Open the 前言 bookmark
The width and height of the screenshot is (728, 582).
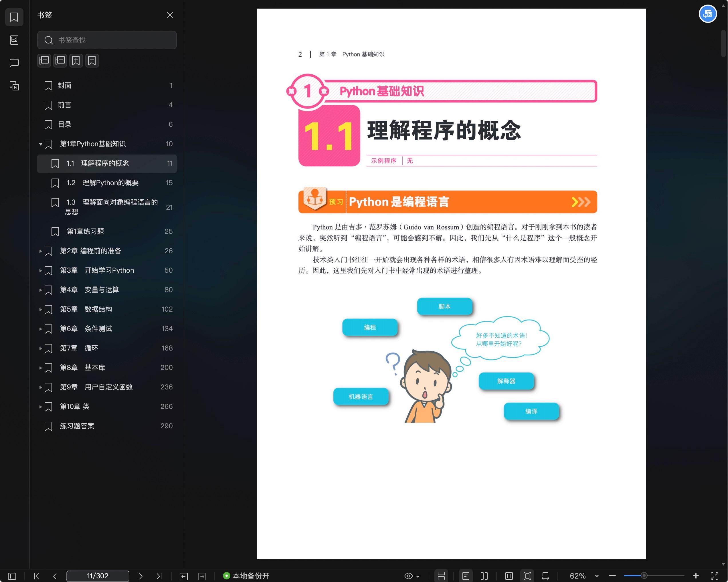(107, 105)
